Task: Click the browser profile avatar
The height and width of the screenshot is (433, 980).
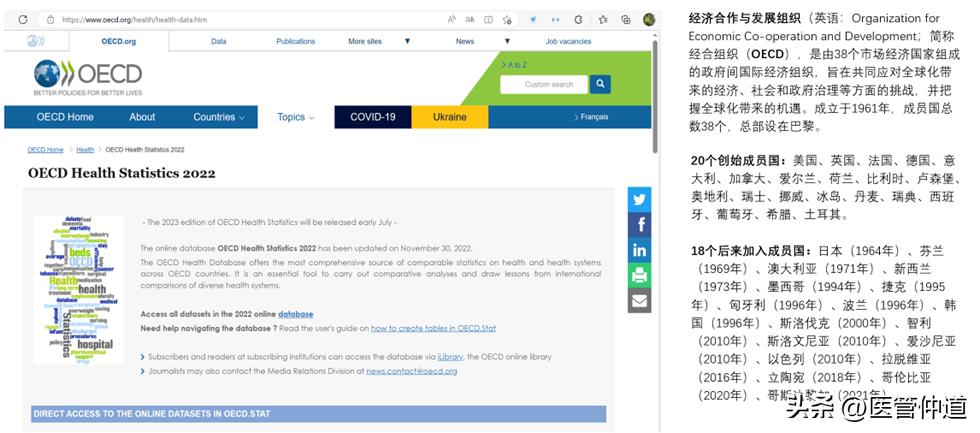Action: pyautogui.click(x=649, y=19)
